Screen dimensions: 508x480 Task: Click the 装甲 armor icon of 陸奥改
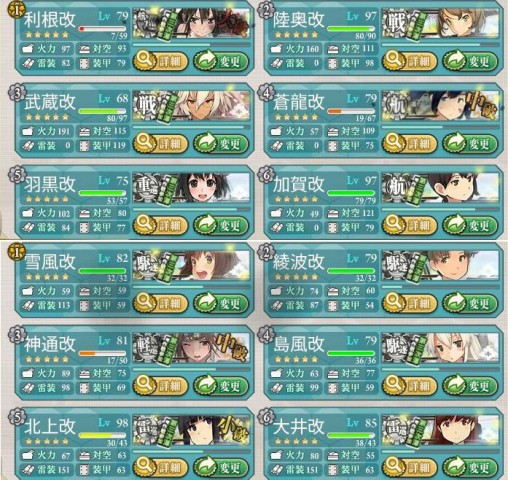point(333,63)
